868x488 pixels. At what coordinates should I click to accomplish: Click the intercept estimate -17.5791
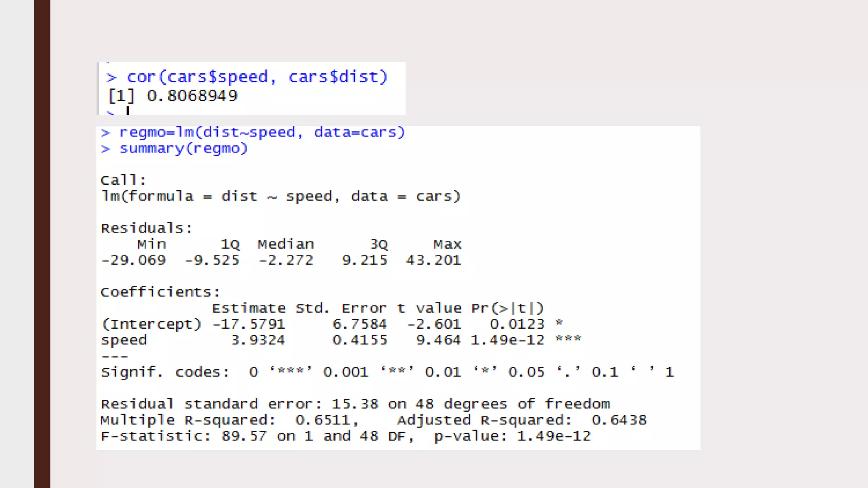click(248, 324)
